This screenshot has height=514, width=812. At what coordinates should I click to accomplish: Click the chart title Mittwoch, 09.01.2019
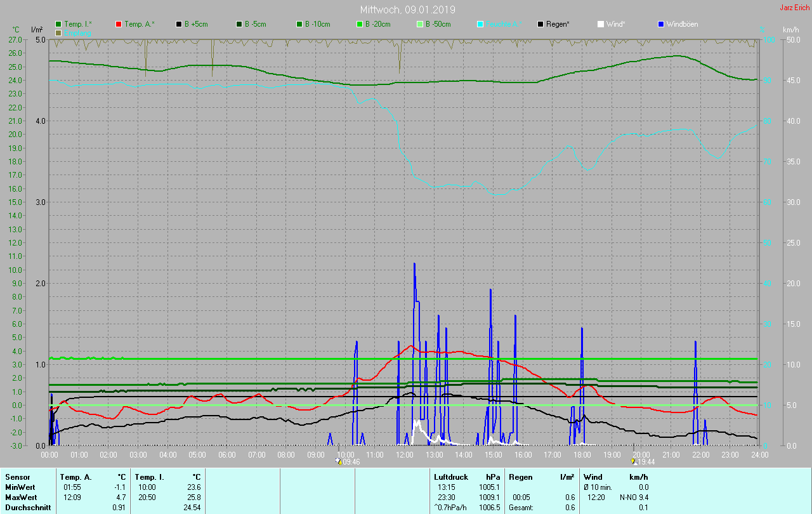(407, 10)
